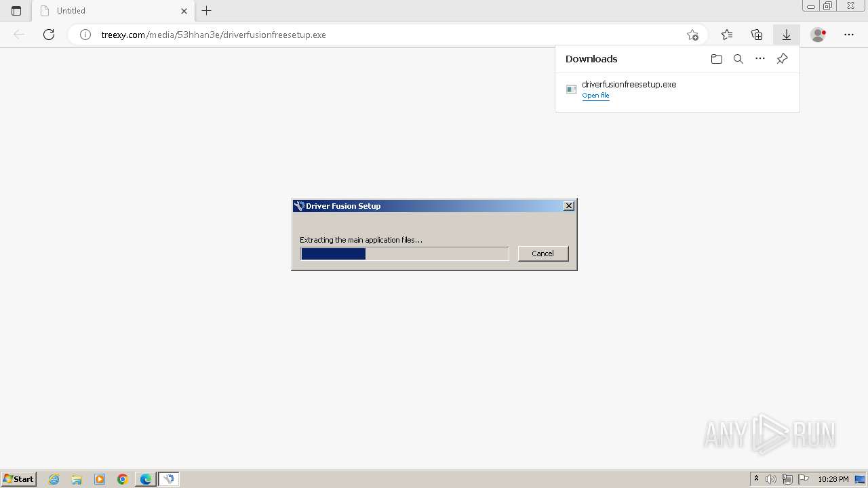Click the Open file link
The height and width of the screenshot is (488, 868).
595,96
